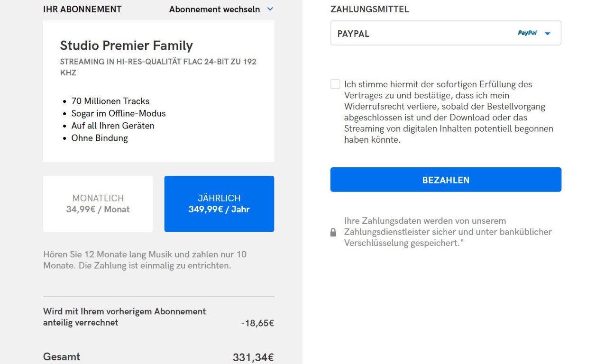Expand payment options via the blue arrow
Viewport: 605px width, 364px height.
tap(548, 34)
